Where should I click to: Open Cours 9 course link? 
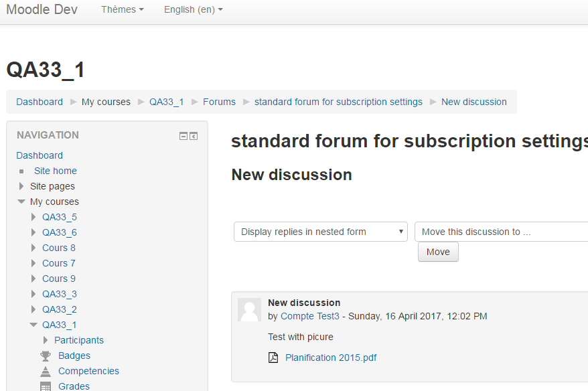pos(59,279)
